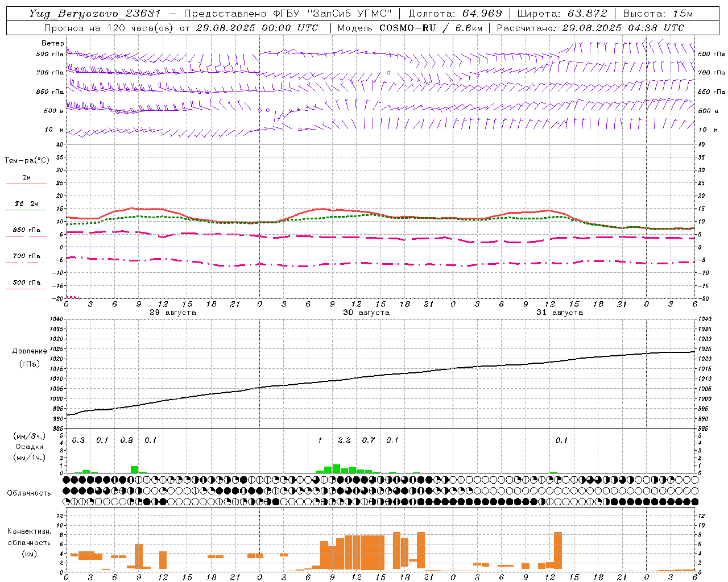The width and height of the screenshot is (728, 582).
Task: Click the 0.3 precipitation amount value
Action: click(78, 440)
